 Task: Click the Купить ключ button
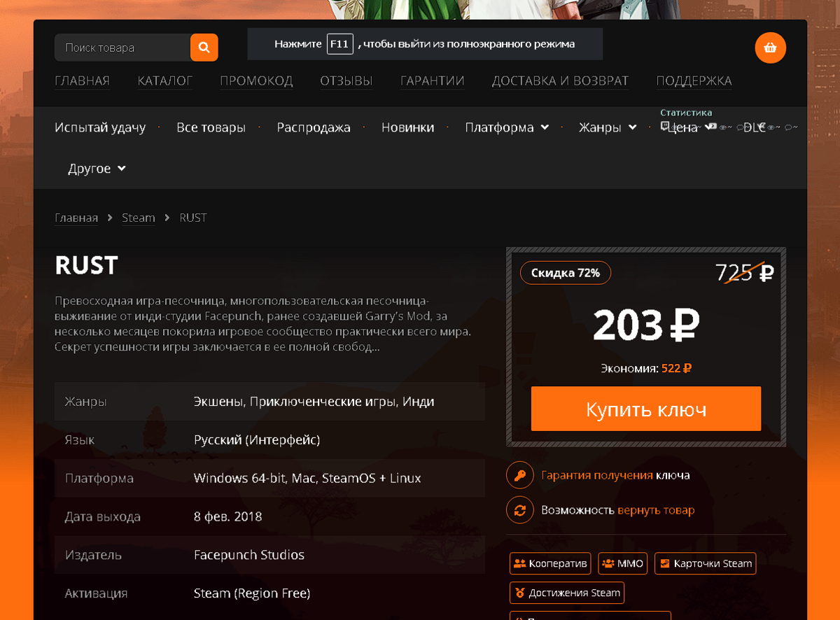coord(646,409)
